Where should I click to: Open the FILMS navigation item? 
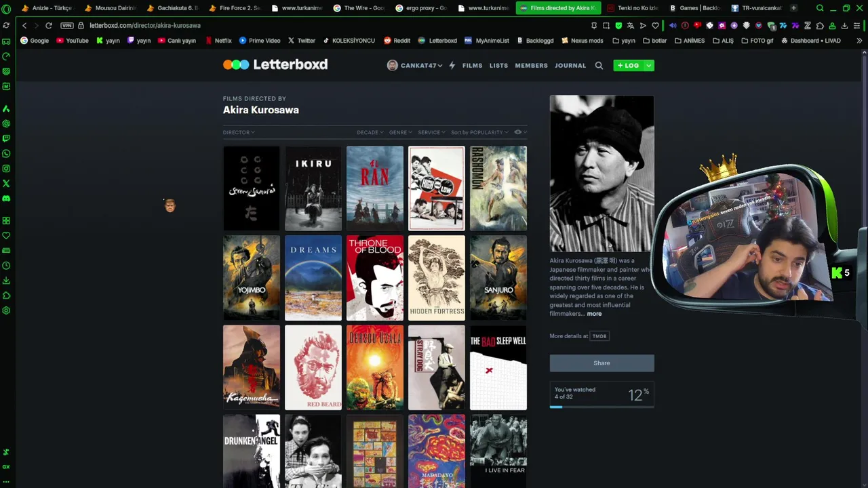coord(472,66)
